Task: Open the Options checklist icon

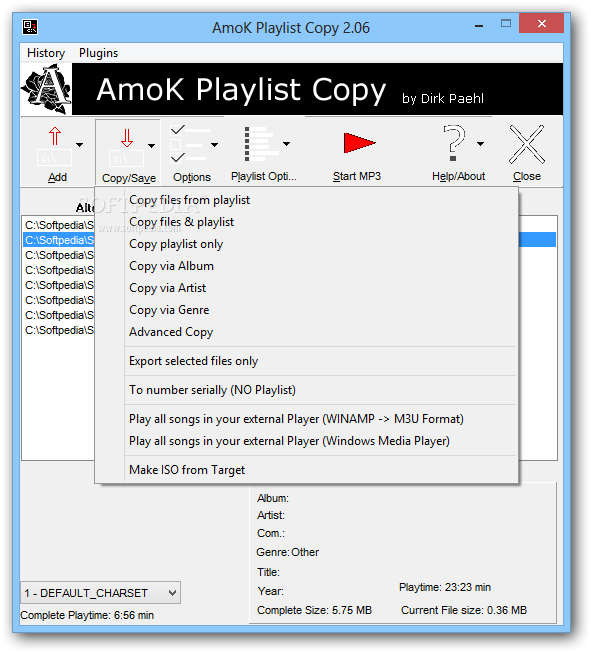Action: click(188, 144)
